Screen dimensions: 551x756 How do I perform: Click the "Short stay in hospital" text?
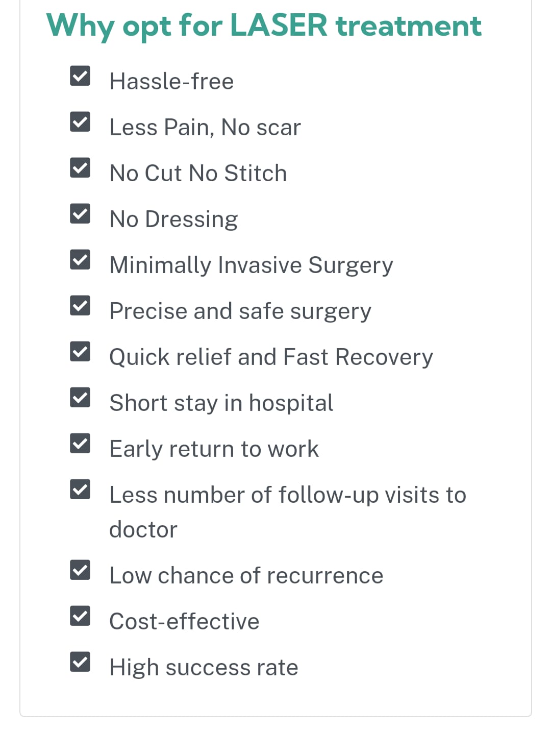(221, 403)
